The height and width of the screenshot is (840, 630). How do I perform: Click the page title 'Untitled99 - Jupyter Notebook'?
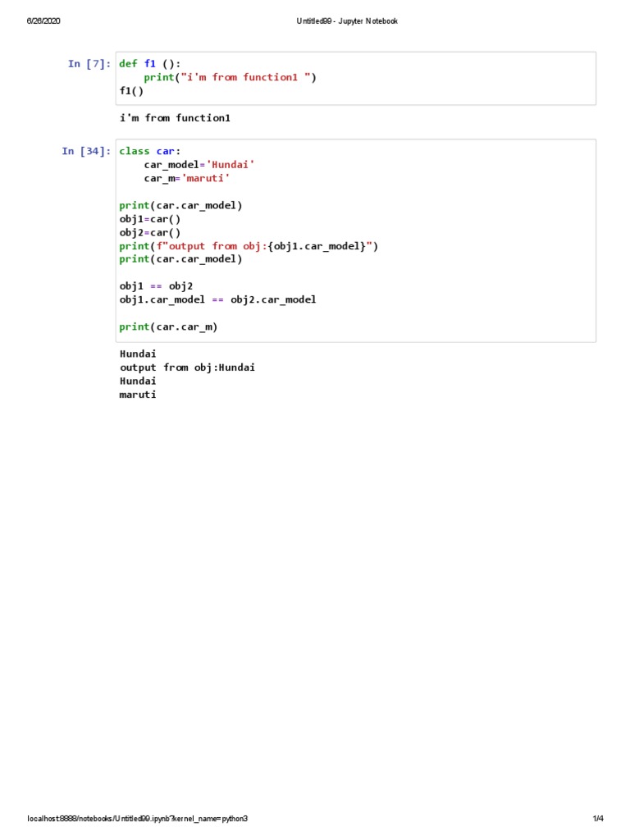(x=347, y=21)
